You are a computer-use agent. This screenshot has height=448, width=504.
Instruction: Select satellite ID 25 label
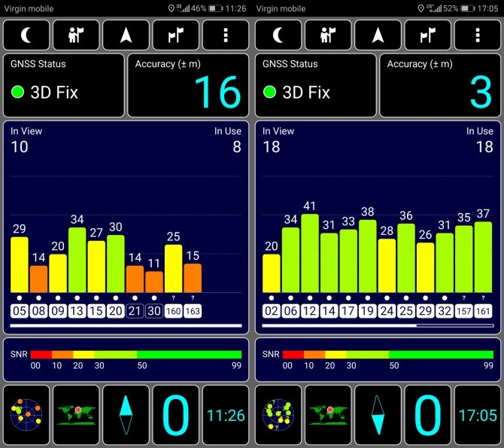(x=406, y=311)
